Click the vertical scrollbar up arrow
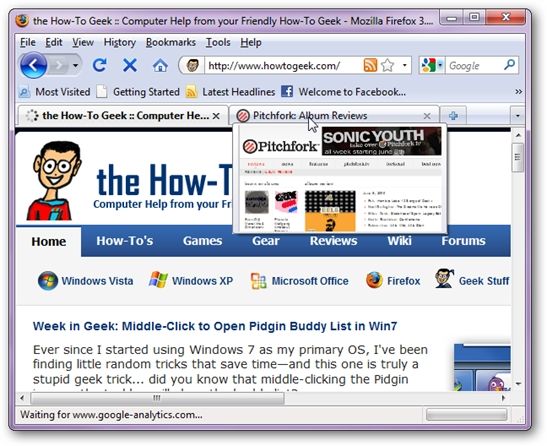The height and width of the screenshot is (446, 547). (518, 135)
